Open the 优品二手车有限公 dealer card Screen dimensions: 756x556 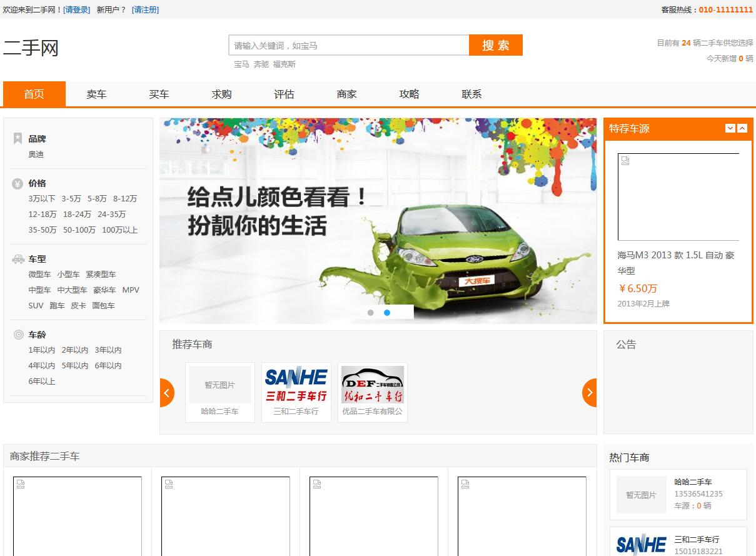pyautogui.click(x=373, y=392)
